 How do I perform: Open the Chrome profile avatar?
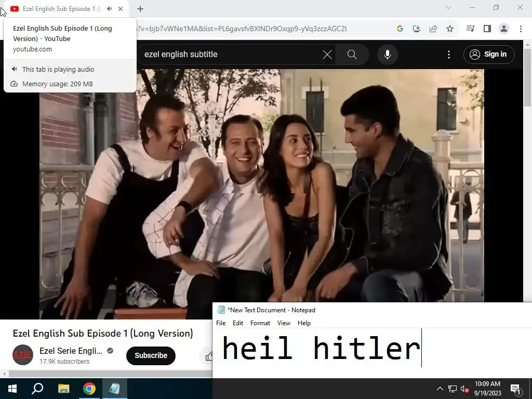point(504,29)
